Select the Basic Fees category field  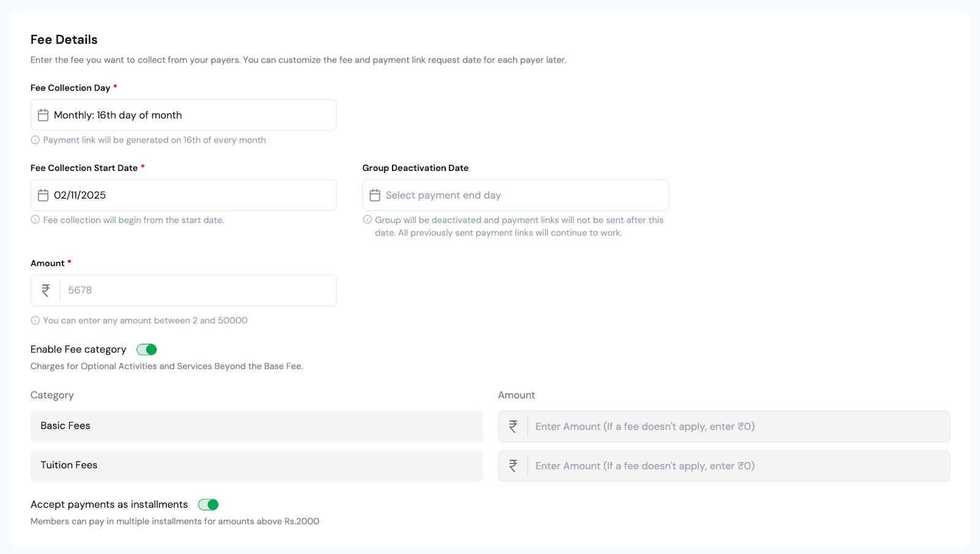click(256, 427)
